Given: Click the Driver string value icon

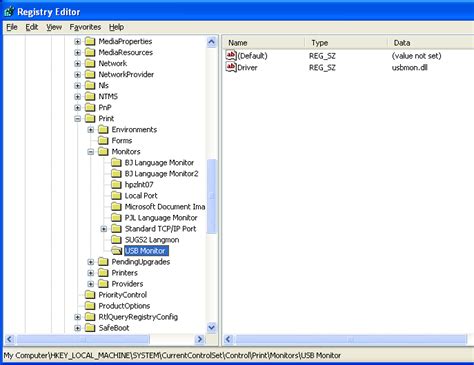Looking at the screenshot, I should coord(231,67).
